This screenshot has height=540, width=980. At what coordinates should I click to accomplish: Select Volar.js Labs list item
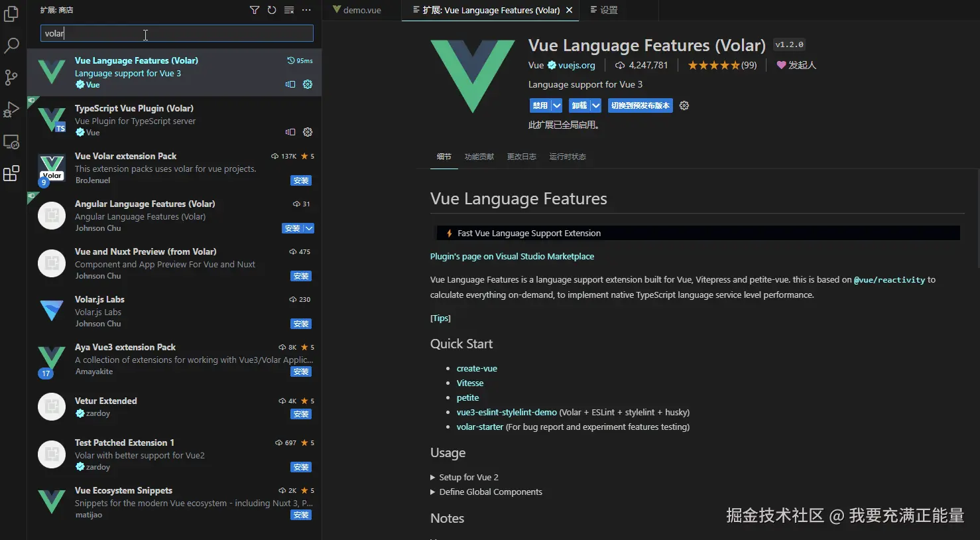(x=174, y=311)
